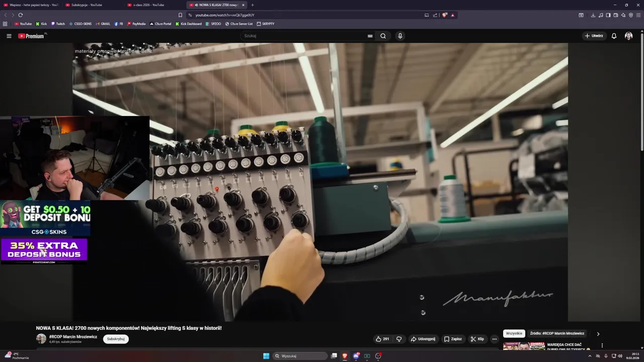Click the video player area

click(x=320, y=182)
